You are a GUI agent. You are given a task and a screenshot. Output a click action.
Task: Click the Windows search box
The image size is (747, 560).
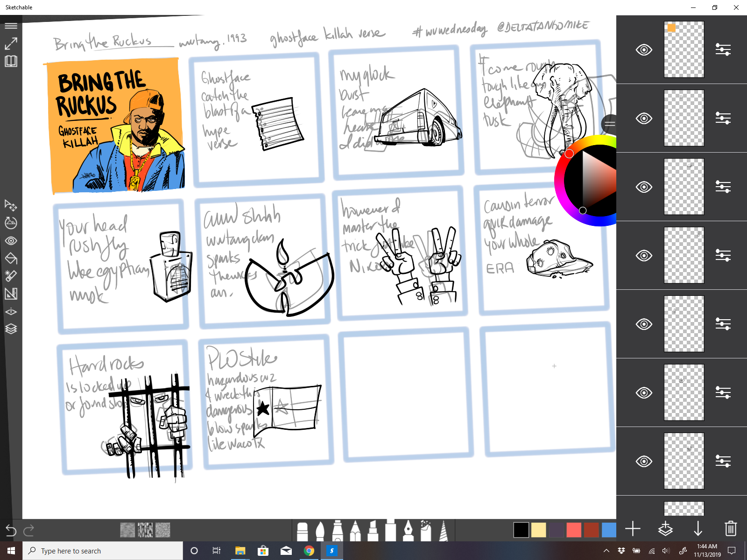point(103,551)
